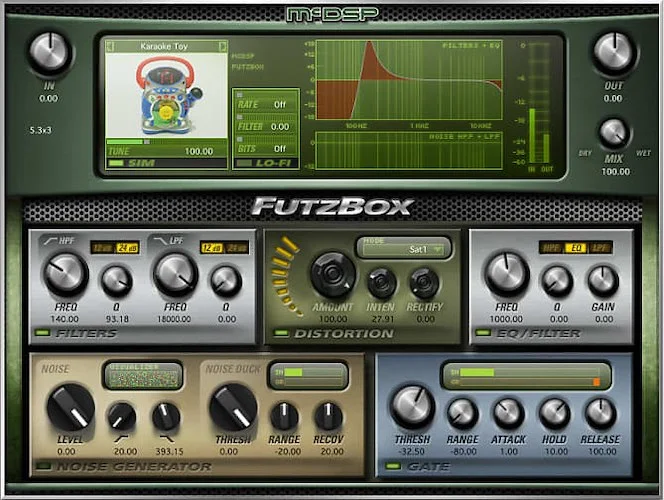This screenshot has height=500, width=664.
Task: Click the EQ/Filter Q knob
Action: [557, 281]
